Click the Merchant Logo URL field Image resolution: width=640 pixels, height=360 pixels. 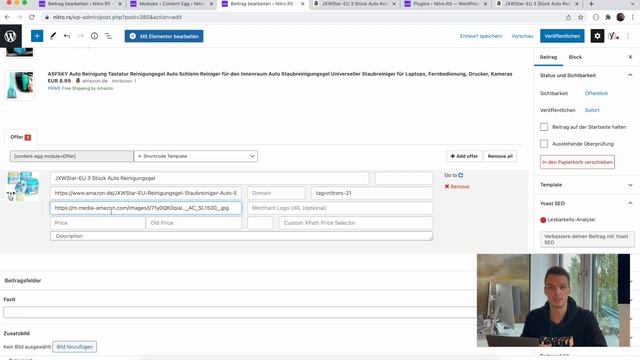[x=340, y=208]
